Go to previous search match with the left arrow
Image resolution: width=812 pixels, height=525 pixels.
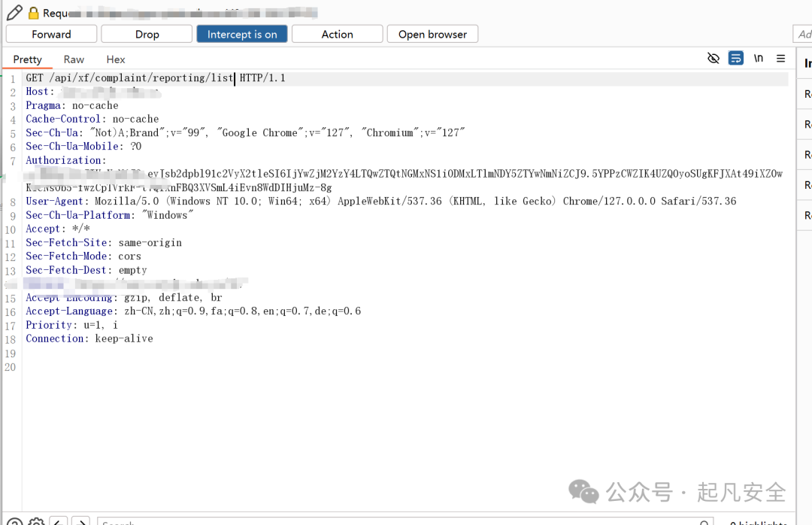(59, 521)
